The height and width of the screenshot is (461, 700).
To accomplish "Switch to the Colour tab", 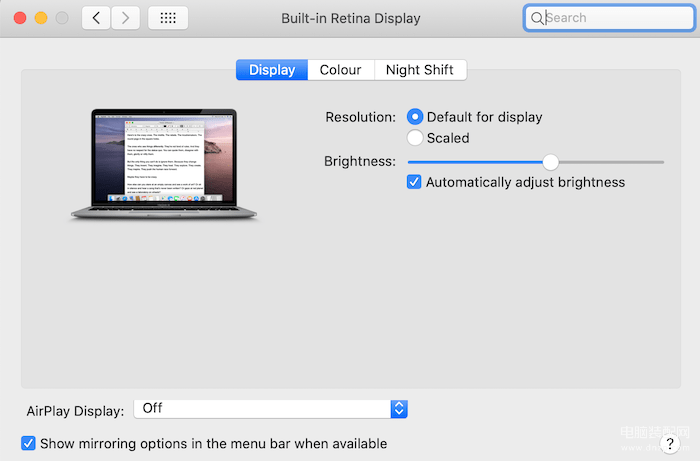I will [x=340, y=70].
